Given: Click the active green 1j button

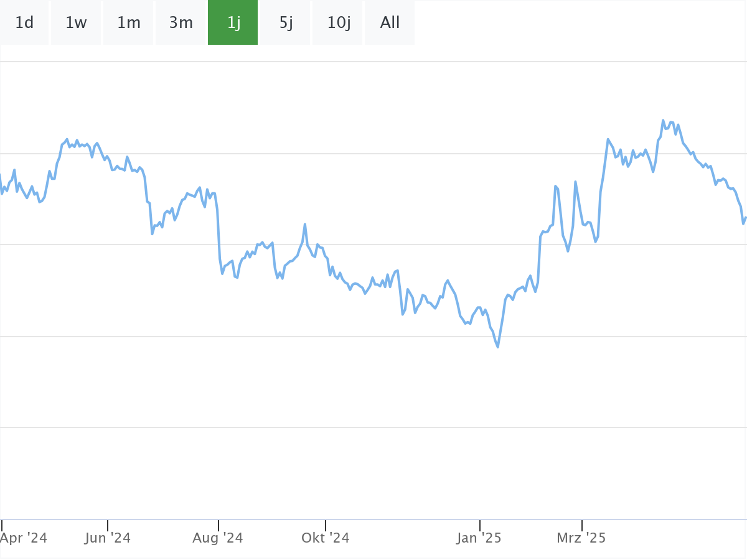Looking at the screenshot, I should coord(233,23).
